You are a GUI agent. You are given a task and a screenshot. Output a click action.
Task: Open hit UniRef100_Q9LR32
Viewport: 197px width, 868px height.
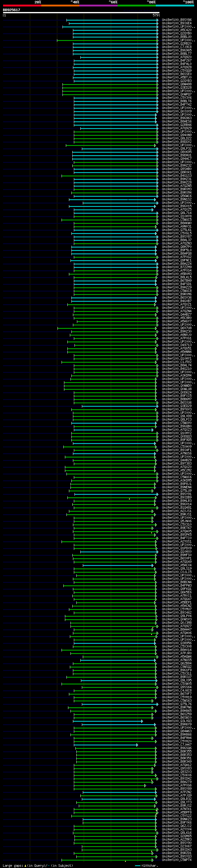[176, 799]
